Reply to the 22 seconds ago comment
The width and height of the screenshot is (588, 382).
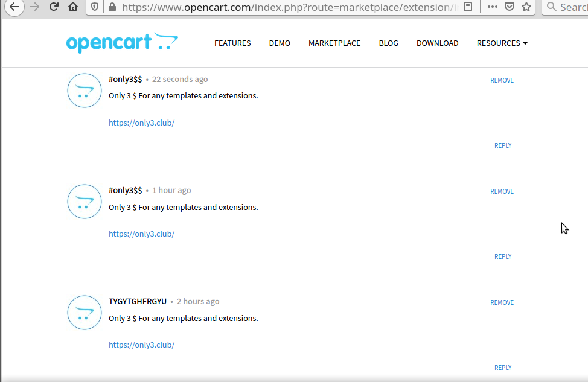pos(503,145)
